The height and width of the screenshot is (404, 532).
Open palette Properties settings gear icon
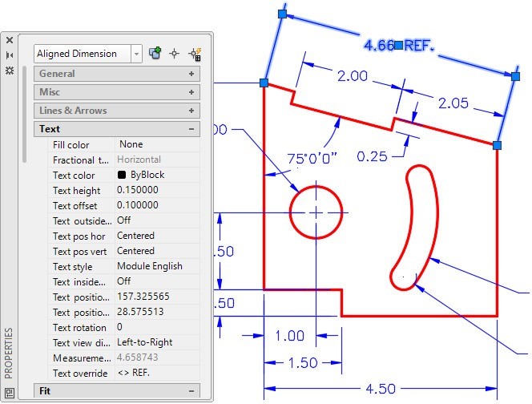(x=10, y=71)
